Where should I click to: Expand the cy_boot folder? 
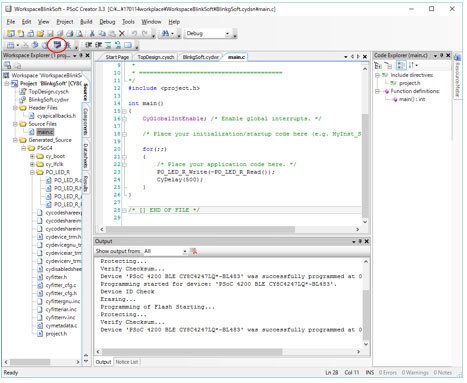32,156
